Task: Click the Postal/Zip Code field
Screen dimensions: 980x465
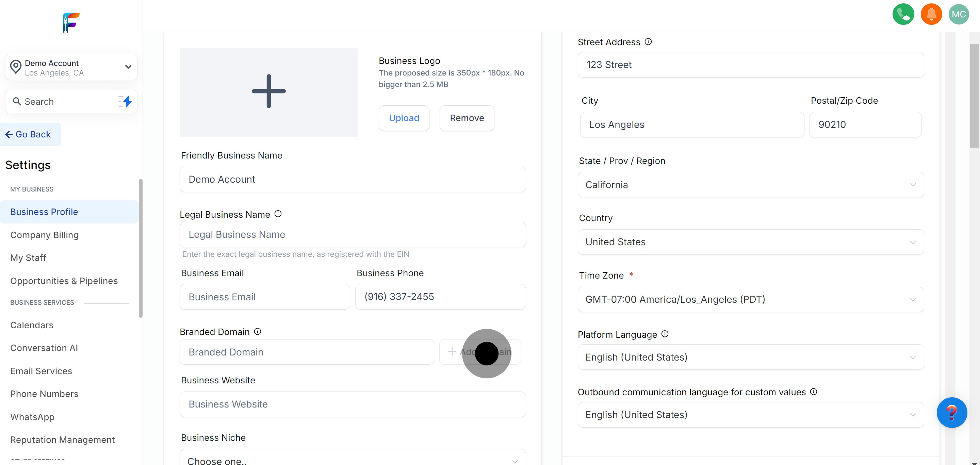Action: tap(865, 125)
